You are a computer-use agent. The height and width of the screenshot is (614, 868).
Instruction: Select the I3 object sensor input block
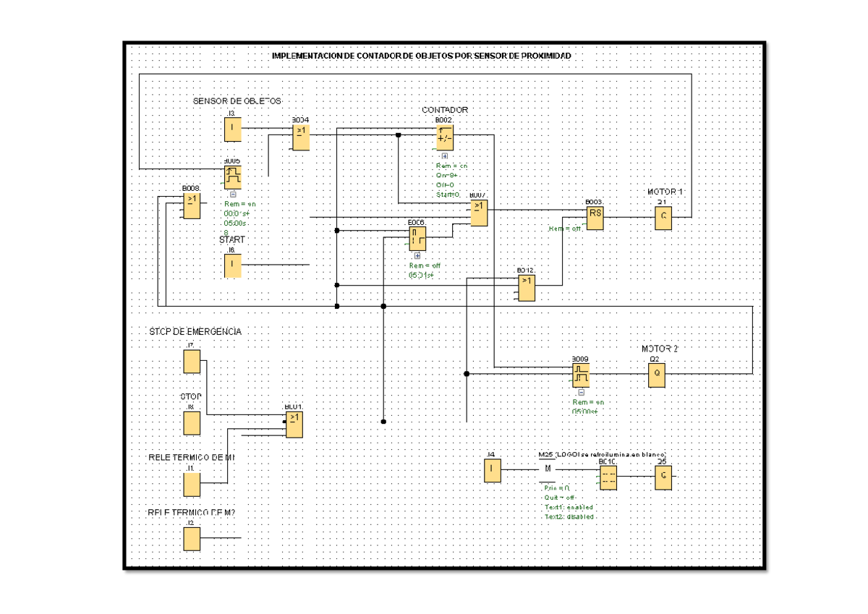[232, 130]
